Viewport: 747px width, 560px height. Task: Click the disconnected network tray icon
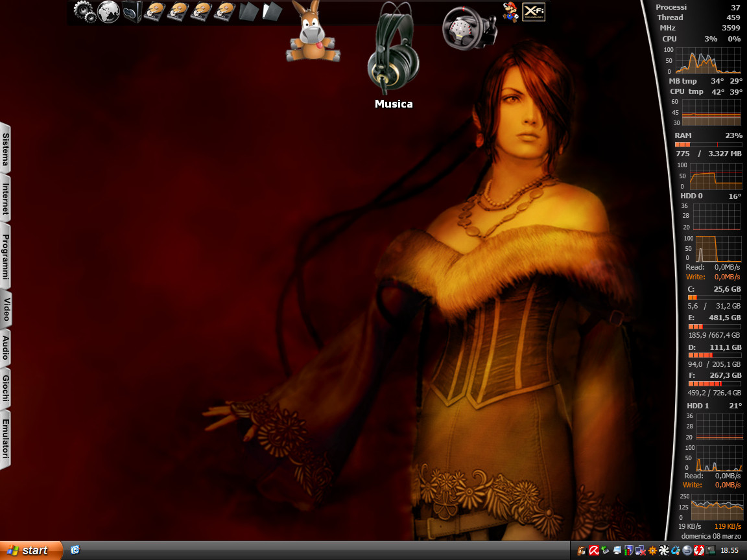tap(640, 550)
